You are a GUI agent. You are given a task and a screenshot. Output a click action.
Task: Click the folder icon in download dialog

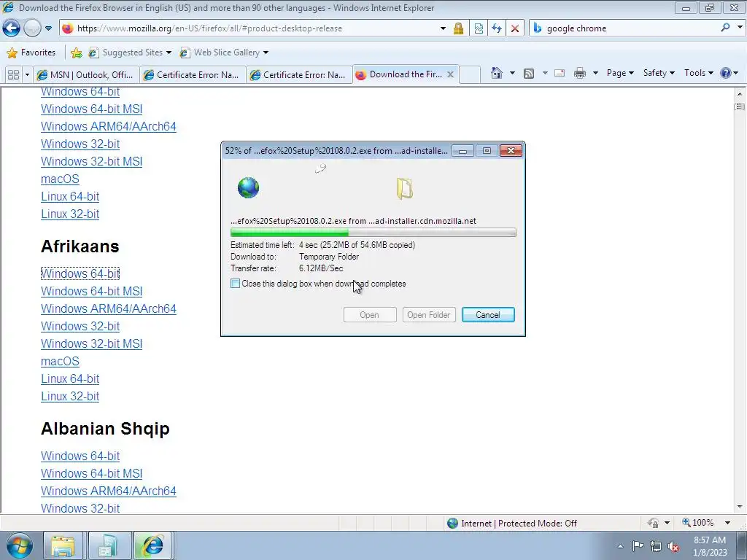pos(404,188)
